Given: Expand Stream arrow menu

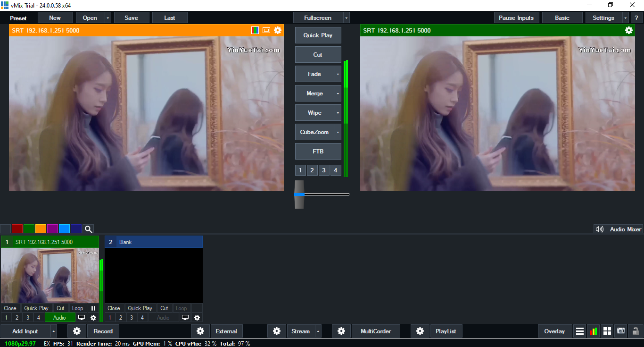Looking at the screenshot, I should (x=318, y=331).
